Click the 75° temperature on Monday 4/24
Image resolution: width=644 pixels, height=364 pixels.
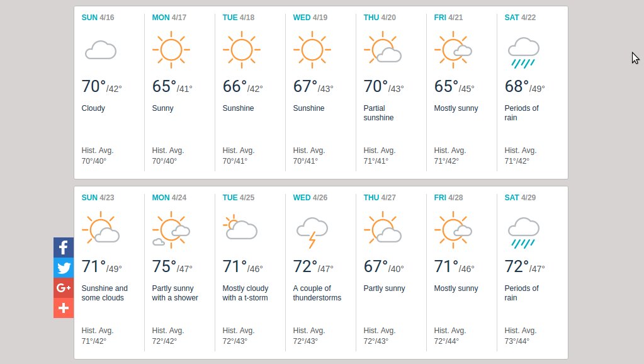point(164,267)
